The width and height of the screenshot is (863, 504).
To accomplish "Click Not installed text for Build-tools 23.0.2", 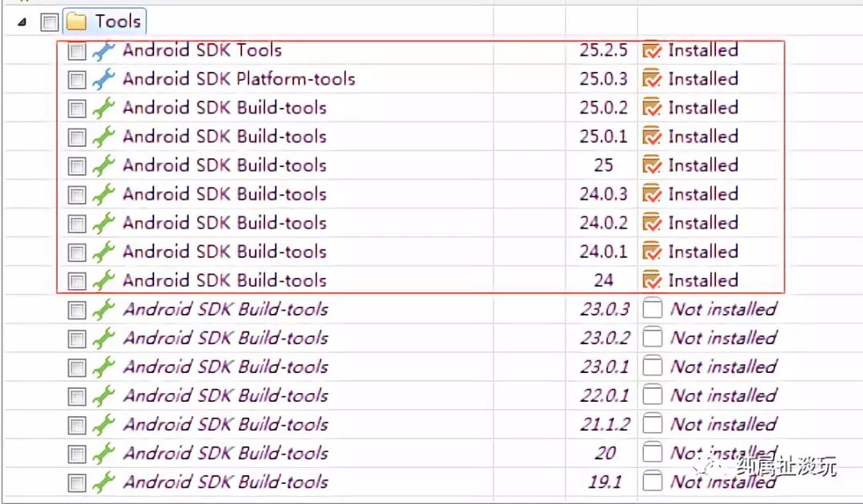I will tap(723, 338).
